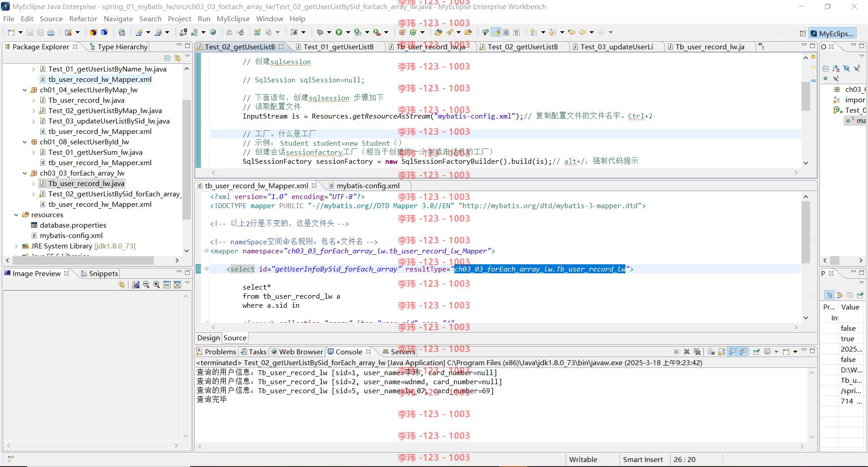
Task: Open the Snippets tab
Action: [x=100, y=273]
